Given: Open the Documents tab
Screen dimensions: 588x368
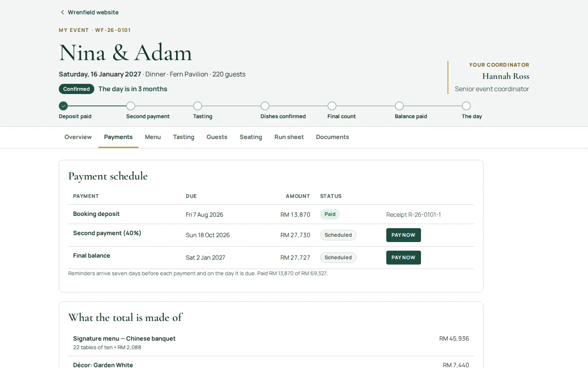Looking at the screenshot, I should click(x=332, y=137).
